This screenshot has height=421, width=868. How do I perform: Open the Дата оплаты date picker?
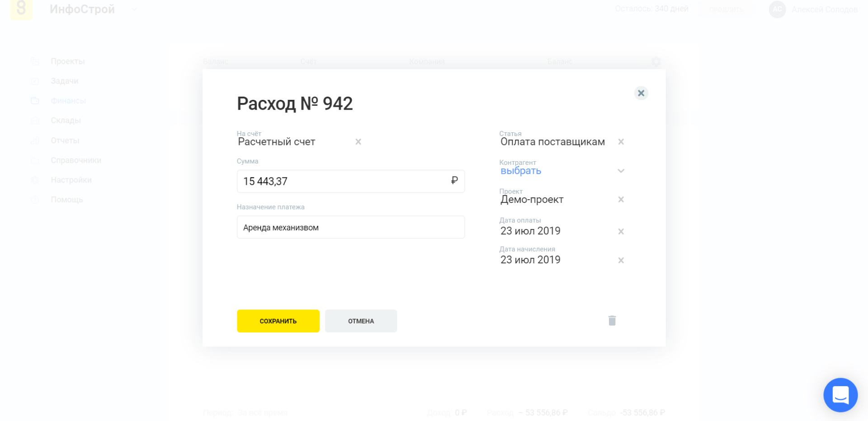tap(530, 231)
